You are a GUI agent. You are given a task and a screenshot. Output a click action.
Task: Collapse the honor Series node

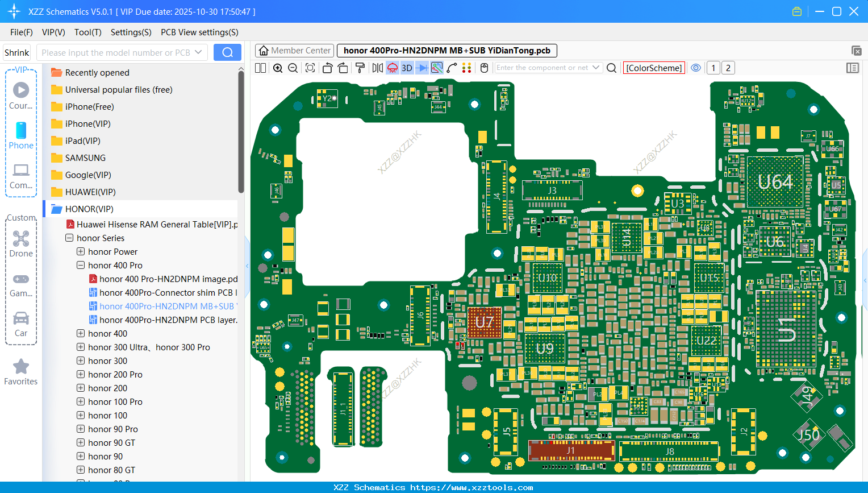(x=69, y=238)
